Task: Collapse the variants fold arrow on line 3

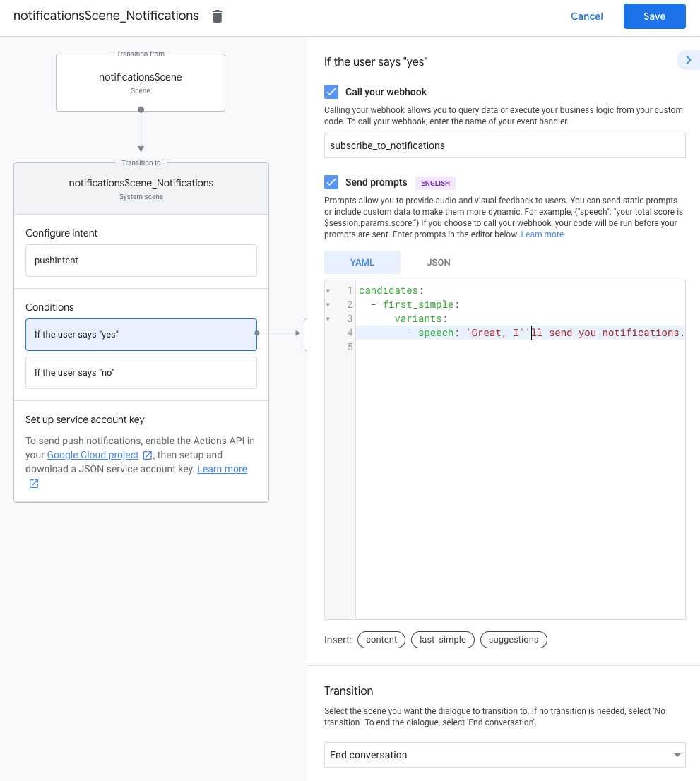Action: (328, 319)
